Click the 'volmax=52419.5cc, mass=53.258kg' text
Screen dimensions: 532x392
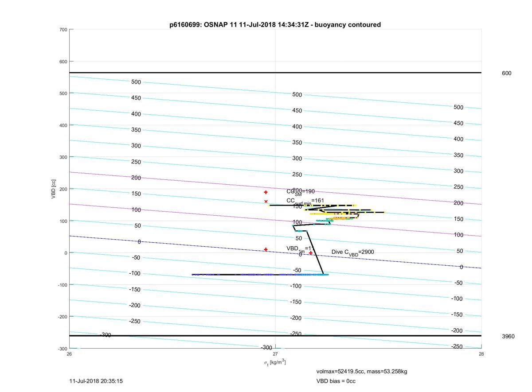coord(362,371)
